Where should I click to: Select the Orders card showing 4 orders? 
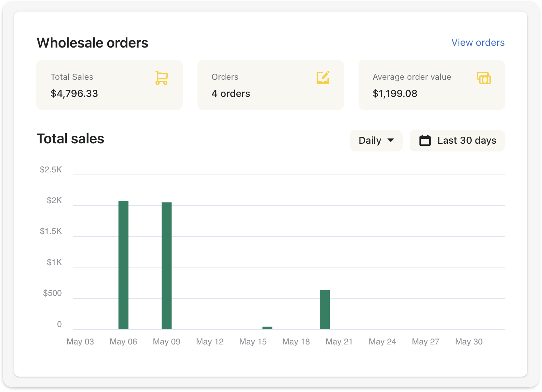270,85
